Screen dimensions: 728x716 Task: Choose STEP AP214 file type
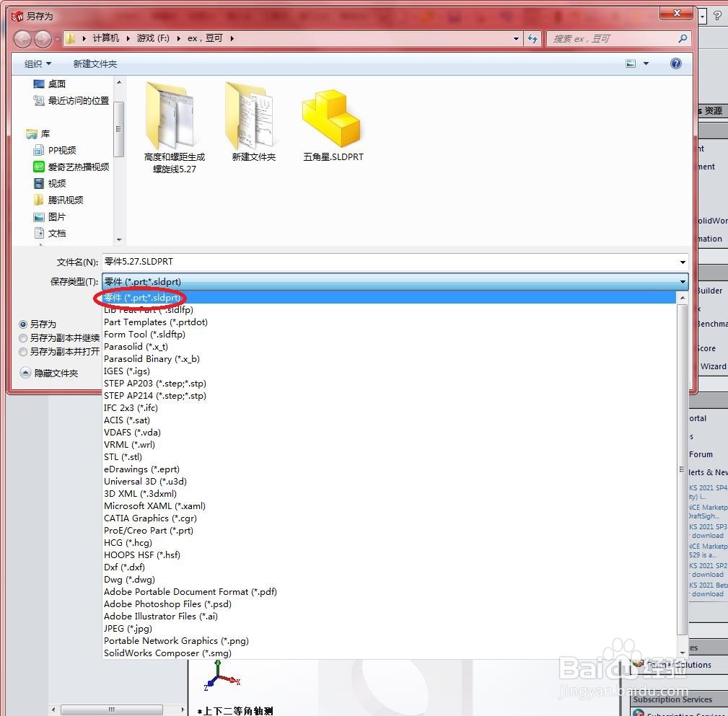click(389, 396)
